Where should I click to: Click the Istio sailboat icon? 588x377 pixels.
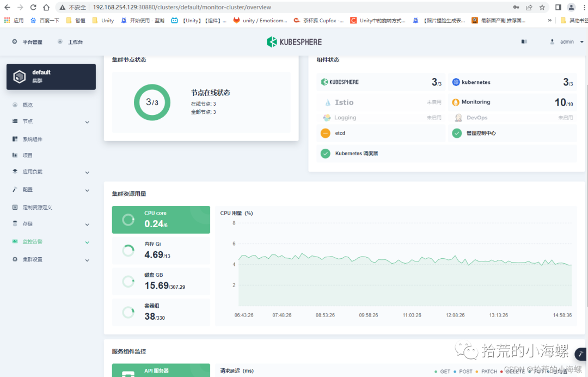pyautogui.click(x=328, y=102)
